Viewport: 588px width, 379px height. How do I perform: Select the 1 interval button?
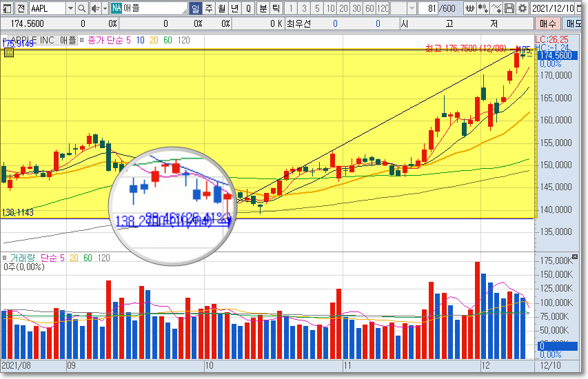(291, 8)
